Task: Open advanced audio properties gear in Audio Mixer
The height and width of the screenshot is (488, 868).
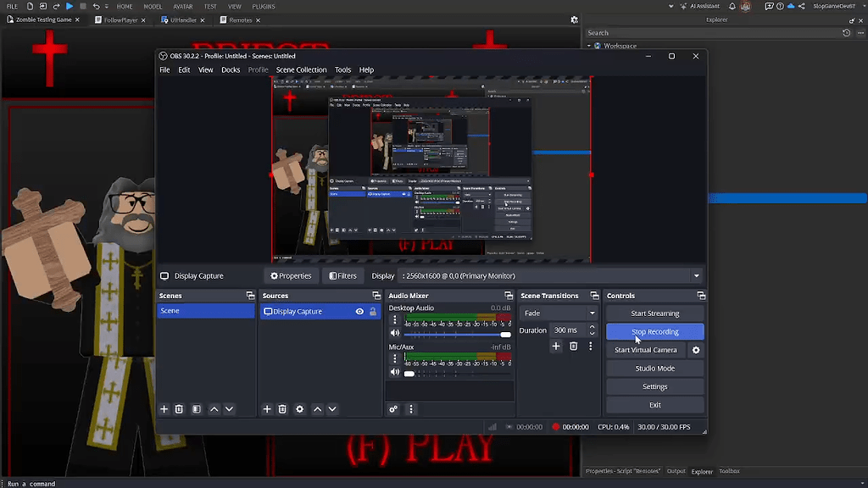Action: pyautogui.click(x=392, y=409)
